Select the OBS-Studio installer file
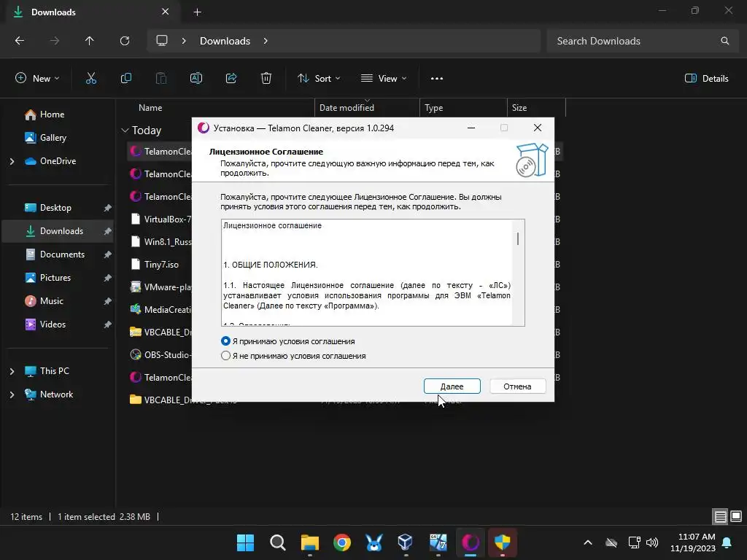 pyautogui.click(x=160, y=355)
